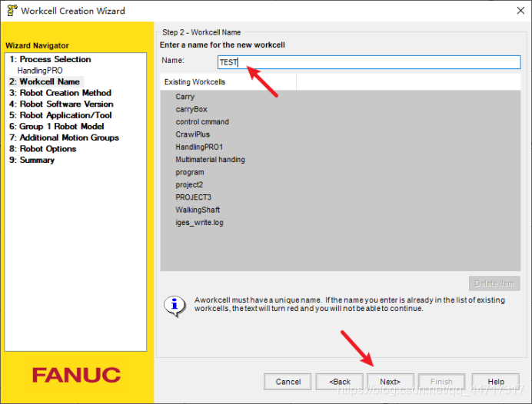Screen dimensions: 532x404
Task: Click the Finish button
Action: [x=441, y=382]
